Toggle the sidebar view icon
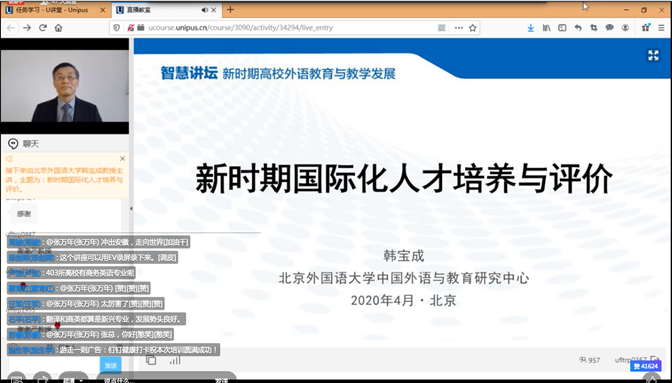 (562, 28)
